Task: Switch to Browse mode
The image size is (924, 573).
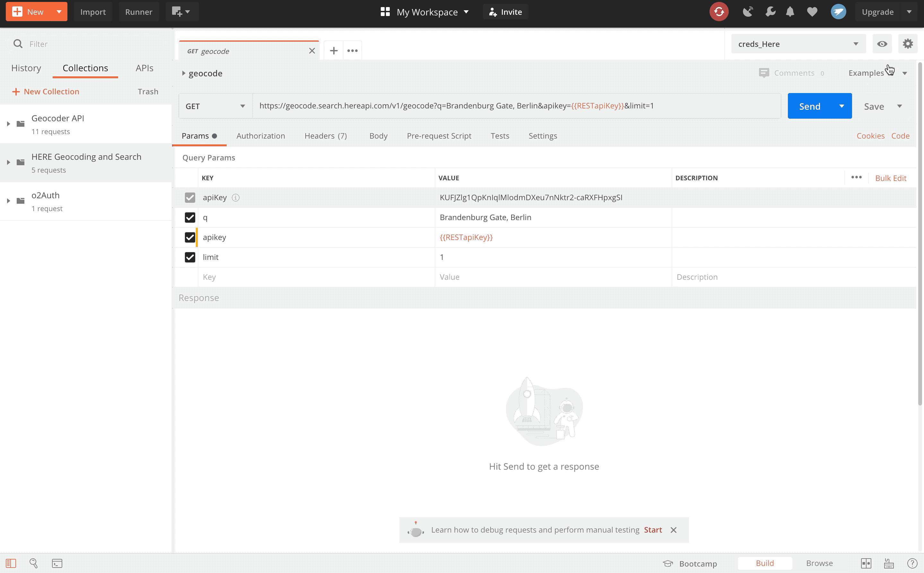Action: click(x=819, y=563)
